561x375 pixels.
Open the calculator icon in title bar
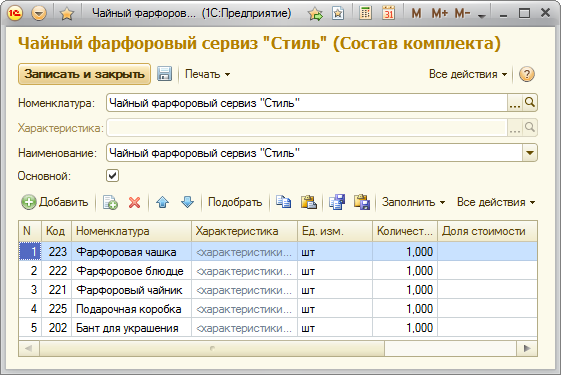tap(365, 13)
